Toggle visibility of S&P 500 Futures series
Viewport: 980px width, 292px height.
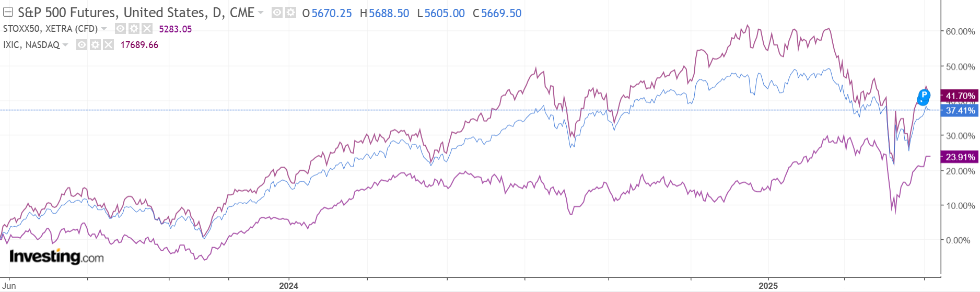[277, 13]
